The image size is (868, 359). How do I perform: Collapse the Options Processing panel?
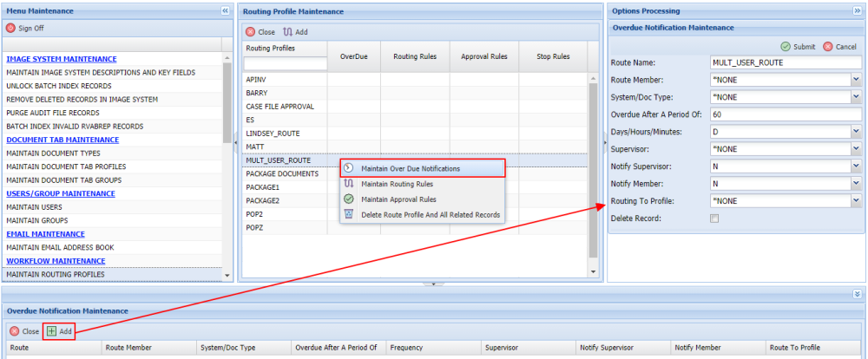[x=858, y=10]
